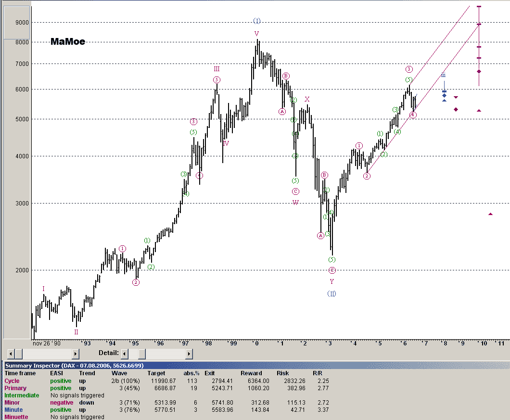This screenshot has width=510, height=420.
Task: Click wave label V at the 2000 peak
Action: [x=255, y=34]
